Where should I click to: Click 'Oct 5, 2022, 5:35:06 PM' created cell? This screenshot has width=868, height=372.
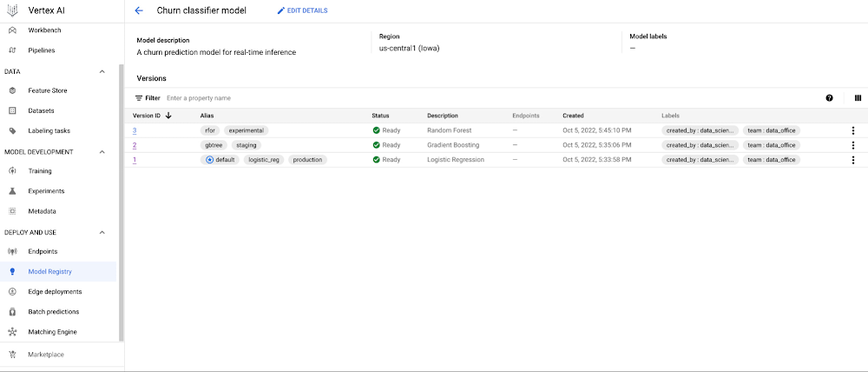point(597,145)
